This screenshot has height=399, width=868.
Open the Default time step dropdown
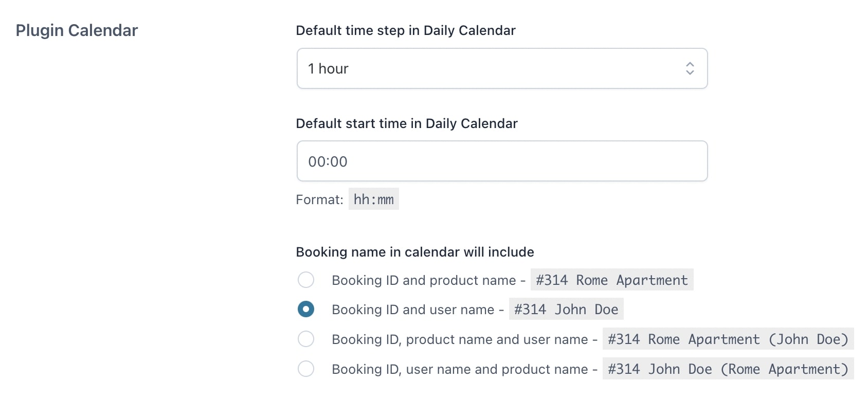point(502,68)
